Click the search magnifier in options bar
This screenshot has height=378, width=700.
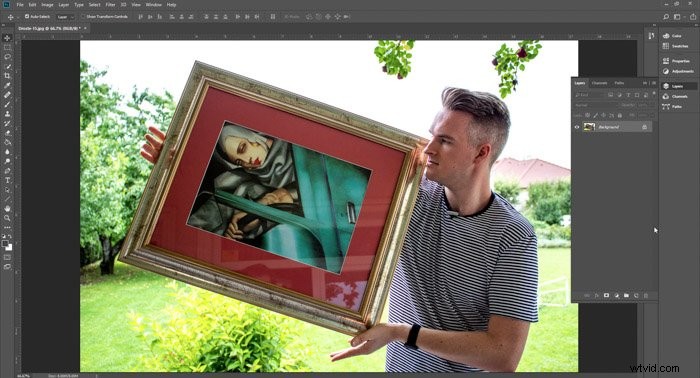(x=666, y=17)
